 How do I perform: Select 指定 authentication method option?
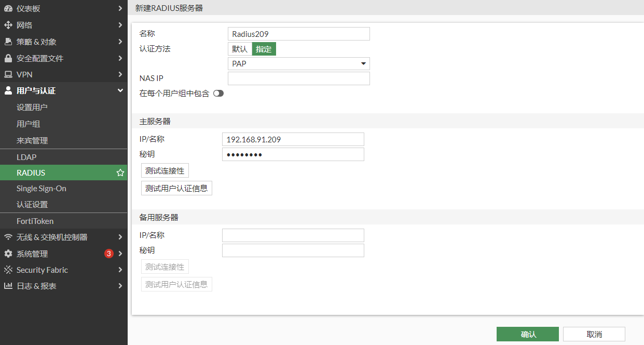click(264, 49)
